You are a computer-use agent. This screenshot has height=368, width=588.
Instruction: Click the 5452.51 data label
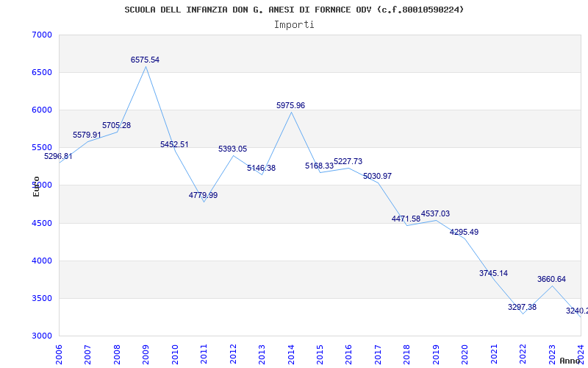point(174,144)
